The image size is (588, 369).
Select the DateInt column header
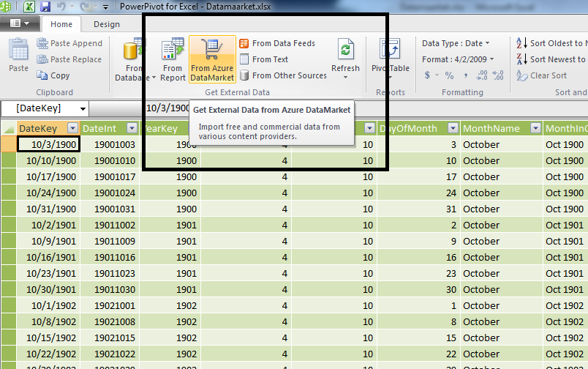click(x=110, y=128)
